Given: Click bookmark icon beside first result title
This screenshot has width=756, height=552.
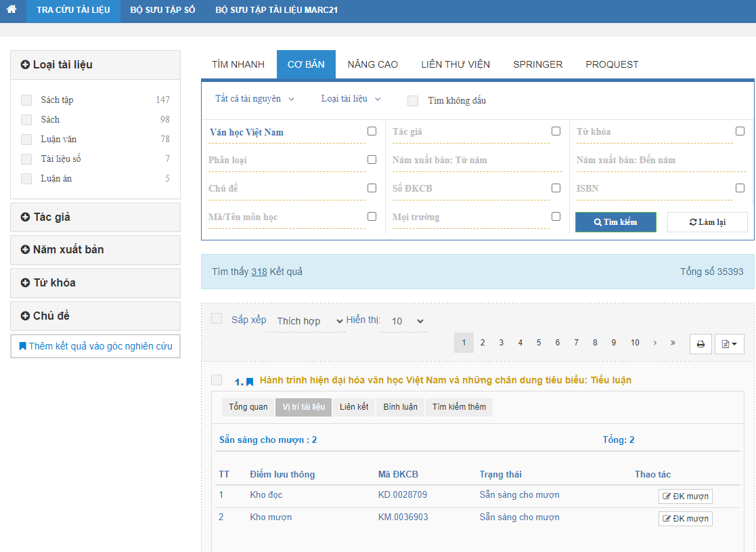Looking at the screenshot, I should pos(250,382).
